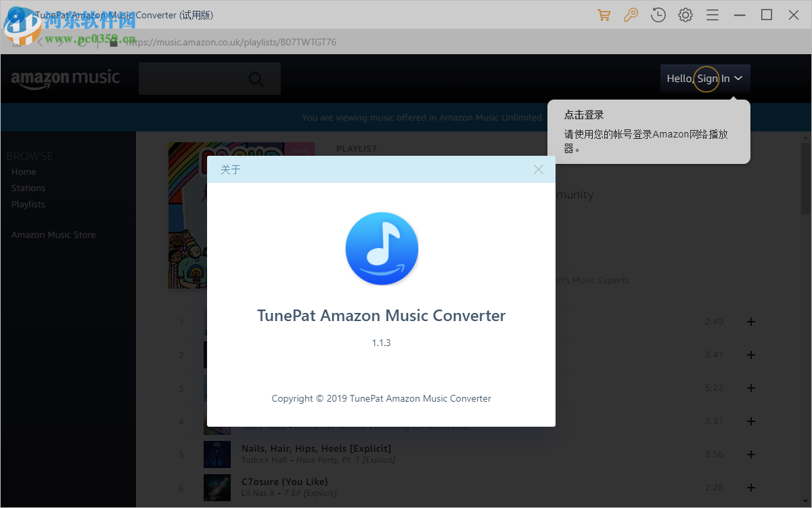Click the forward navigation arrow
The image size is (812, 508).
pyautogui.click(x=61, y=42)
